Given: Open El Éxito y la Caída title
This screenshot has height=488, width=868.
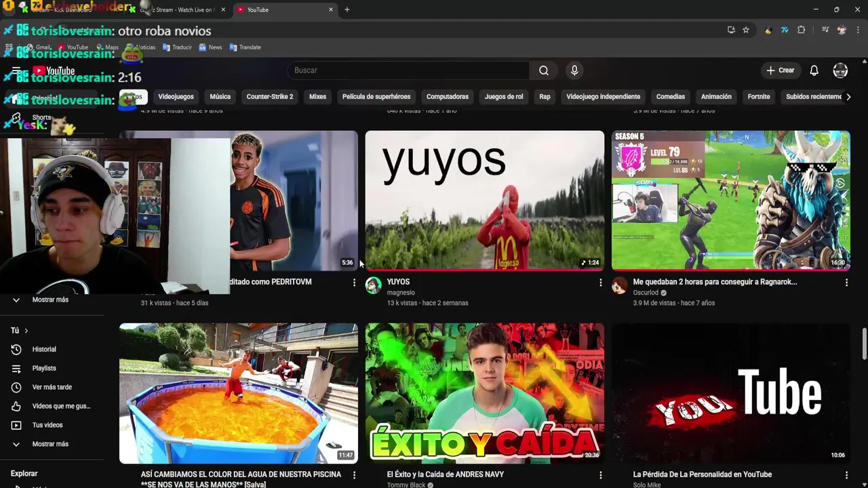Looking at the screenshot, I should click(446, 474).
